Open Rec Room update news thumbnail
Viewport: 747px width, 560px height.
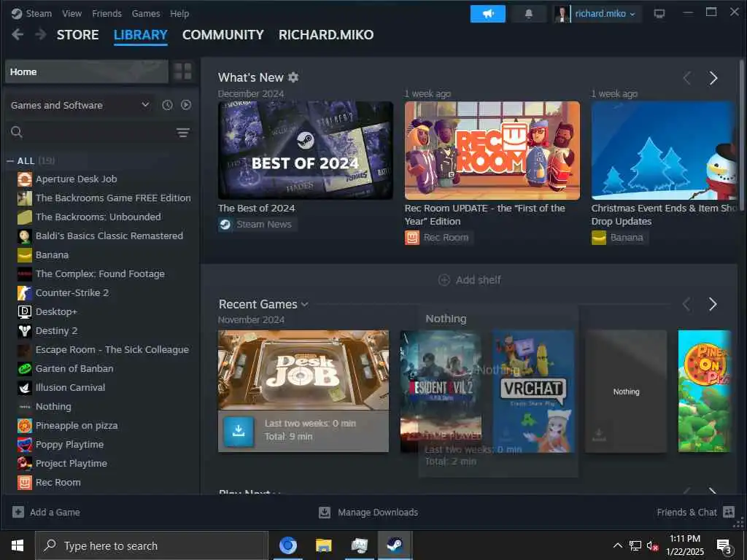492,150
